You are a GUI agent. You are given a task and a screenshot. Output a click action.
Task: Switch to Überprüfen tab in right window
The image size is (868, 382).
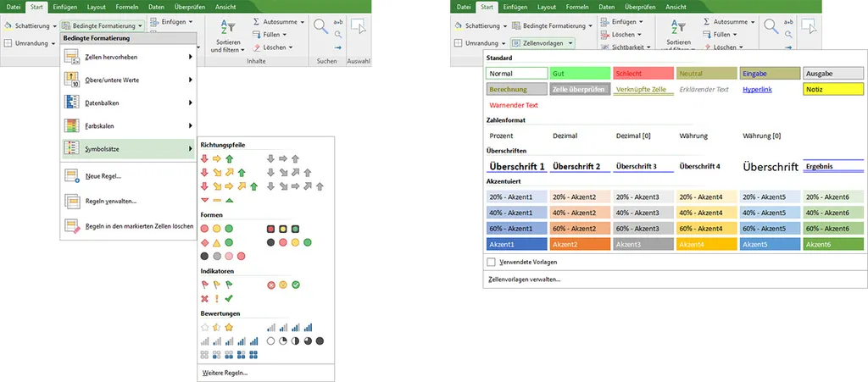tap(639, 7)
